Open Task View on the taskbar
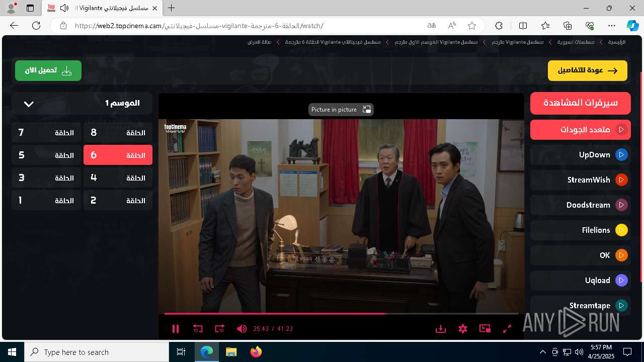 [181, 352]
